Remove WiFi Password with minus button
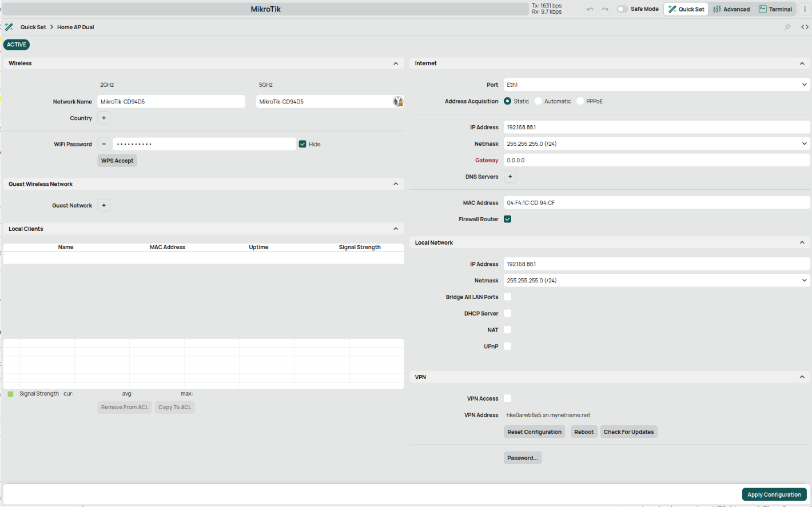The width and height of the screenshot is (812, 507). coord(104,144)
